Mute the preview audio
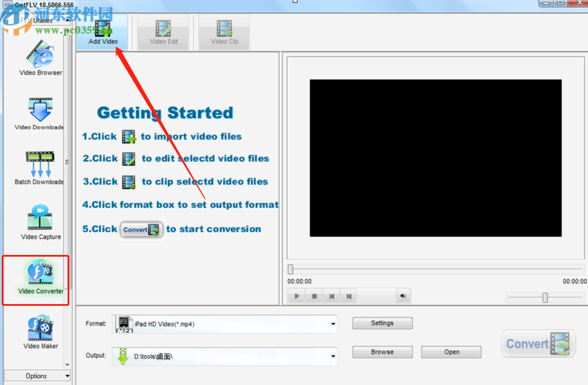Image resolution: width=588 pixels, height=385 pixels. [x=403, y=296]
